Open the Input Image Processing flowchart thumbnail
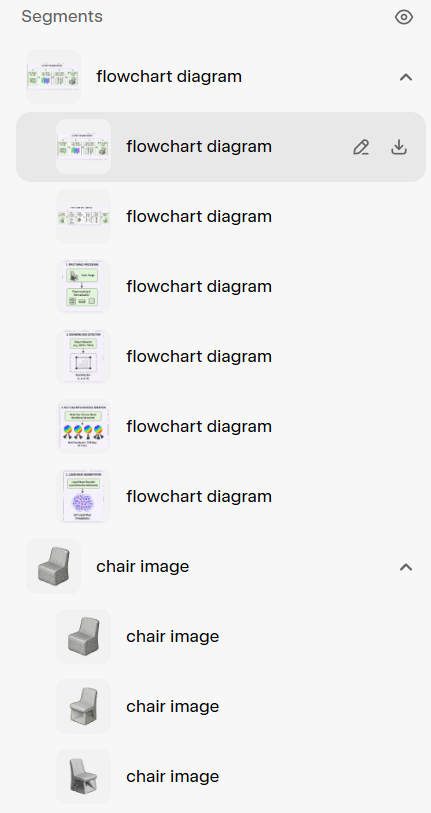431x813 pixels. pyautogui.click(x=84, y=286)
